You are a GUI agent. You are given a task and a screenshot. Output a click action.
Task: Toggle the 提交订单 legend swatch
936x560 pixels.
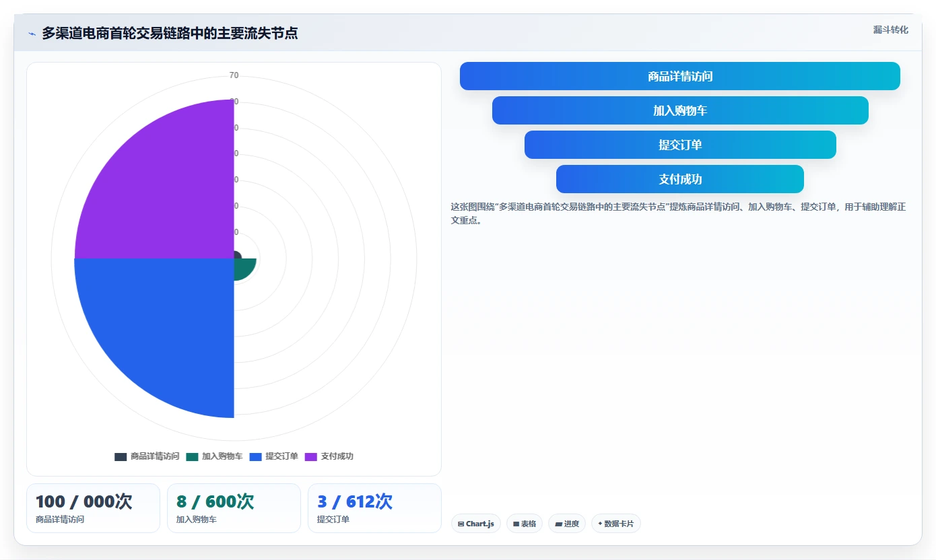tap(255, 456)
